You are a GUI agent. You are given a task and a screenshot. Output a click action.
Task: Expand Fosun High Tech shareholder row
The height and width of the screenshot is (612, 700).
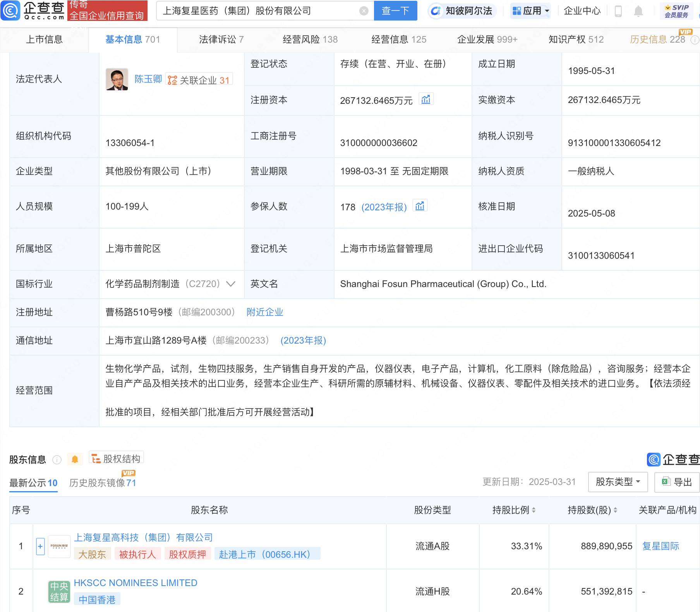(x=40, y=546)
